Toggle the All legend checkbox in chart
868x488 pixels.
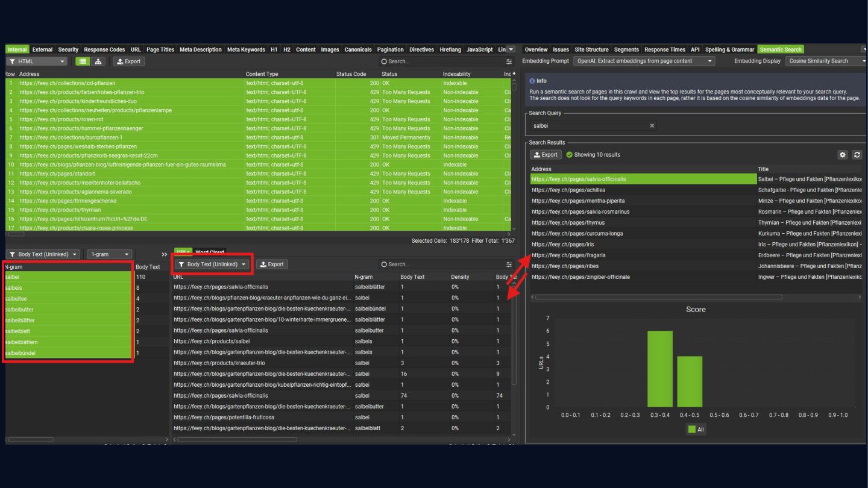coord(691,430)
